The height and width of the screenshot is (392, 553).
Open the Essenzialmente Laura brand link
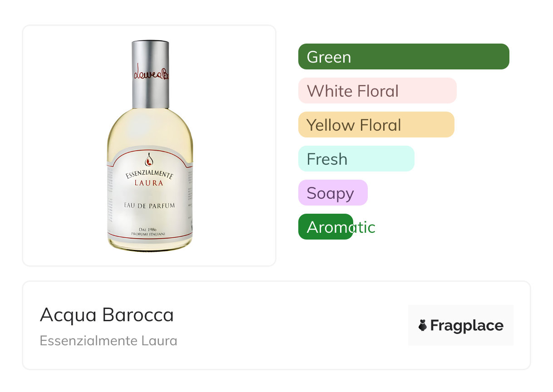108,341
